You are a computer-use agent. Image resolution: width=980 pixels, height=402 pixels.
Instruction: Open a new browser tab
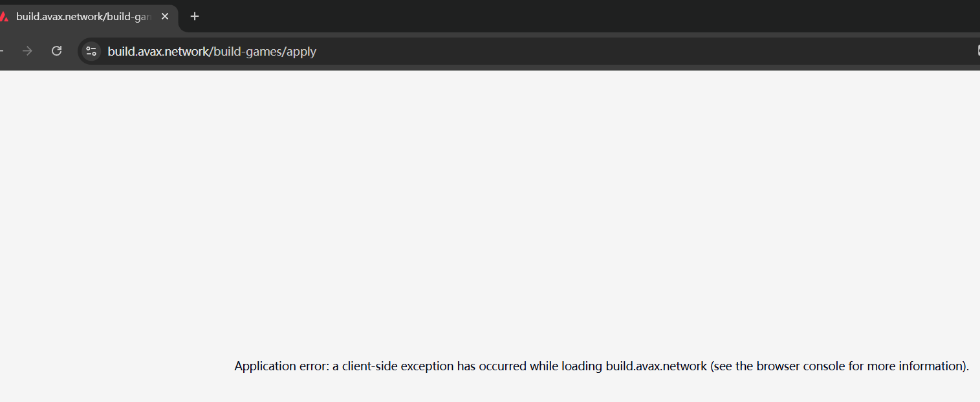point(195,16)
